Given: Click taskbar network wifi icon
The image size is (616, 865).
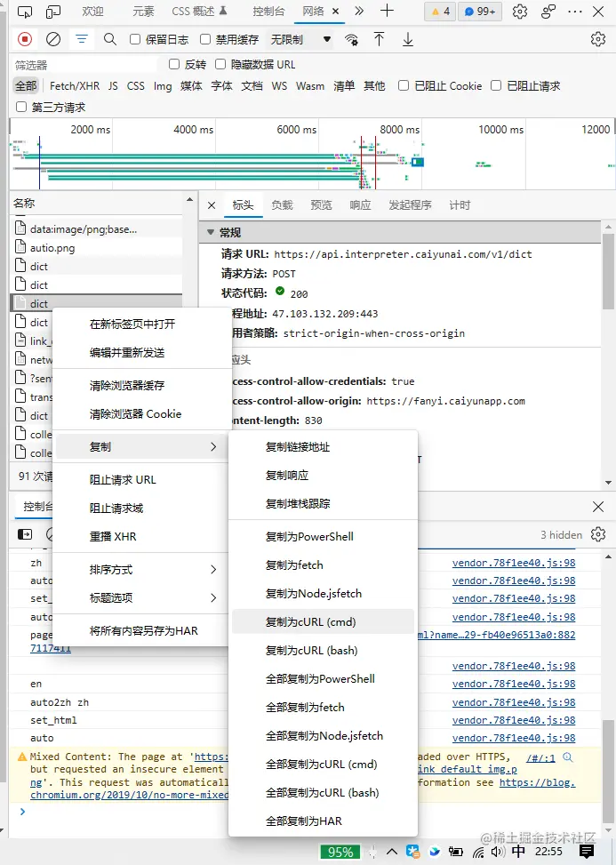Looking at the screenshot, I should (x=479, y=853).
